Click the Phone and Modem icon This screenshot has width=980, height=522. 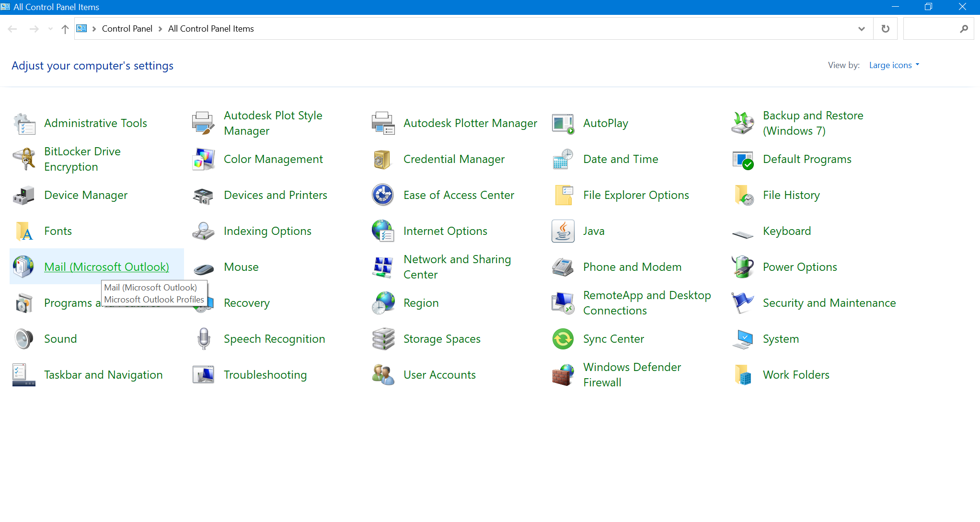(563, 267)
